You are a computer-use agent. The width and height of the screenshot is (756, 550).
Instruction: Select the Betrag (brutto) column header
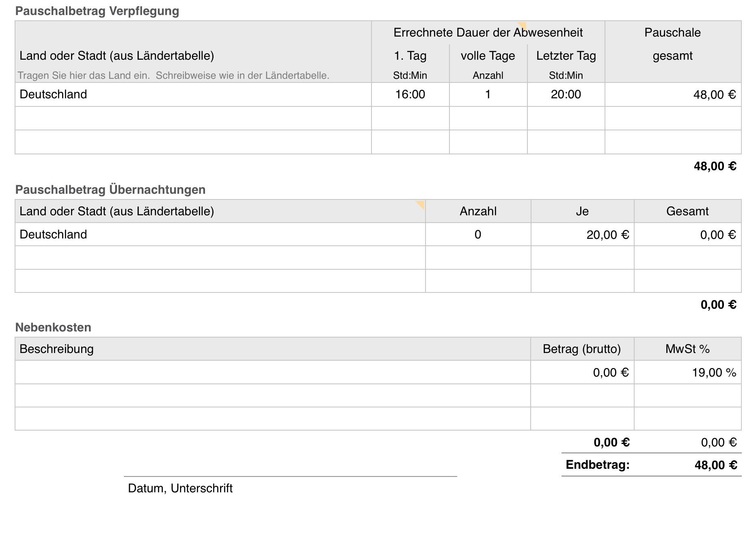(x=582, y=349)
